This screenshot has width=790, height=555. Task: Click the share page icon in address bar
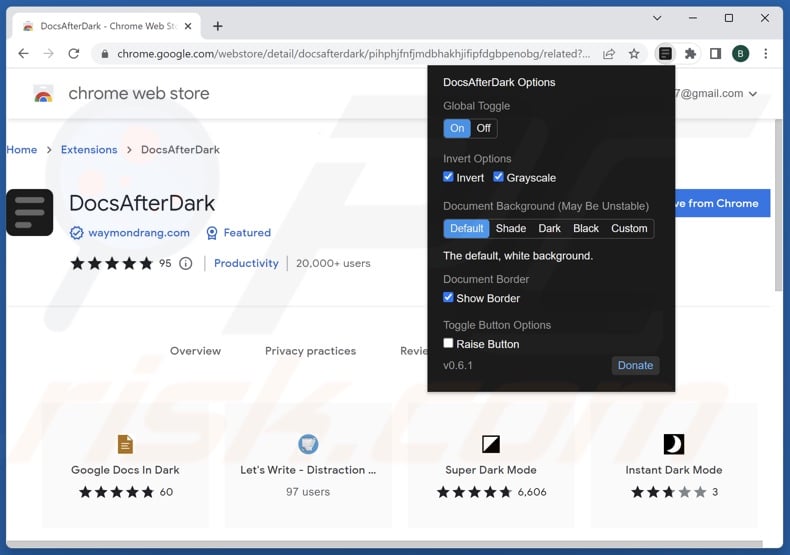(x=609, y=53)
